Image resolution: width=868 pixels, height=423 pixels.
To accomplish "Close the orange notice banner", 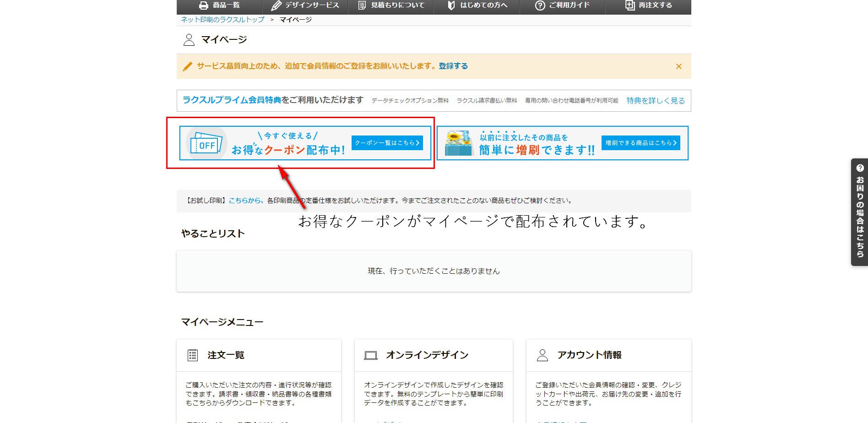I will pos(679,66).
